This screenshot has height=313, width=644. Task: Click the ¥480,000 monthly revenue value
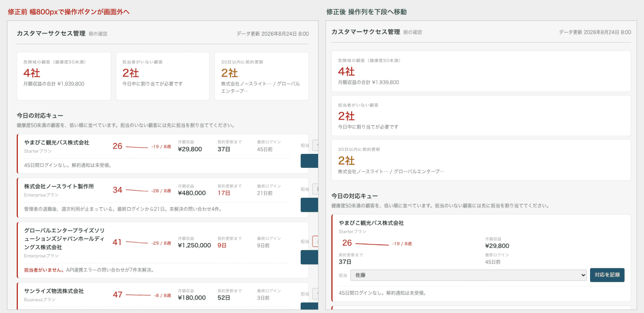pos(192,193)
